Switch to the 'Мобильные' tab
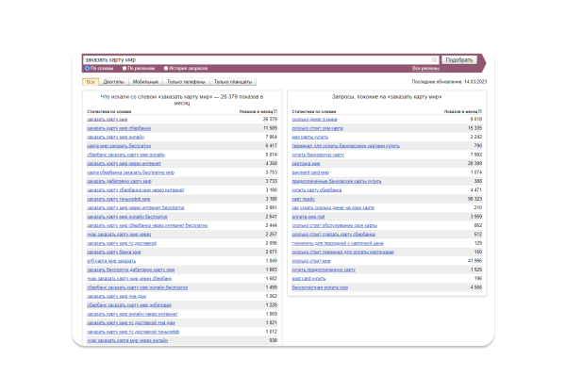This screenshot has width=566, height=392. (145, 82)
